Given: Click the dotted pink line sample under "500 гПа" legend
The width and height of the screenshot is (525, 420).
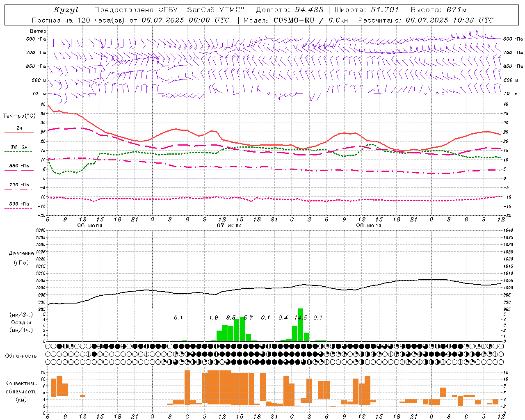Looking at the screenshot, I should click(x=18, y=209).
